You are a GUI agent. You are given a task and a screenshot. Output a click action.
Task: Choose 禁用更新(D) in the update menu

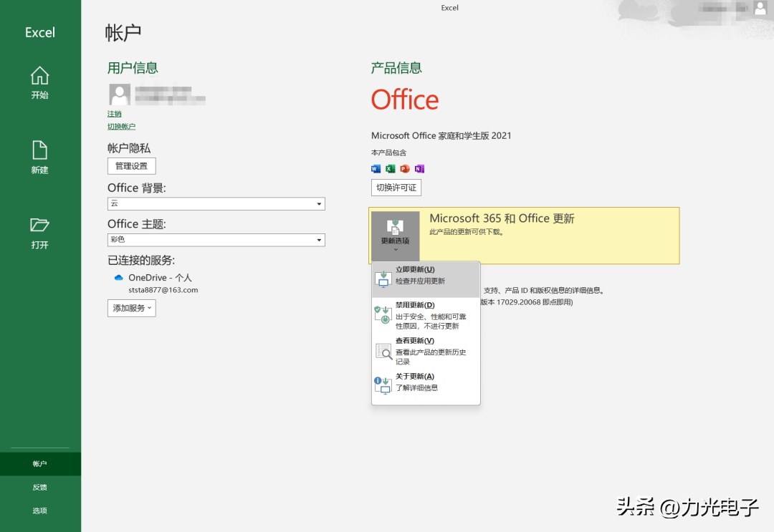(426, 315)
